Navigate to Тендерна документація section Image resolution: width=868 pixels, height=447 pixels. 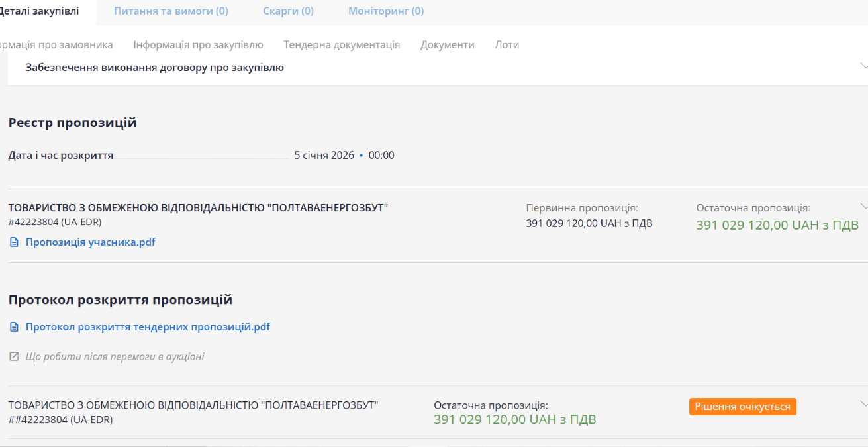[342, 45]
